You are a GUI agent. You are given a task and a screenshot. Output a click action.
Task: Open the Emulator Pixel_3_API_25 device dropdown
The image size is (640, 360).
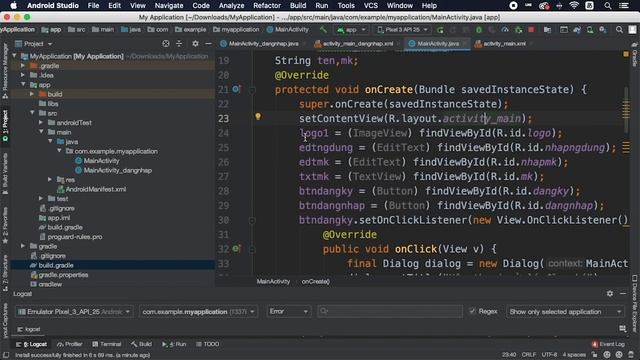point(74,311)
